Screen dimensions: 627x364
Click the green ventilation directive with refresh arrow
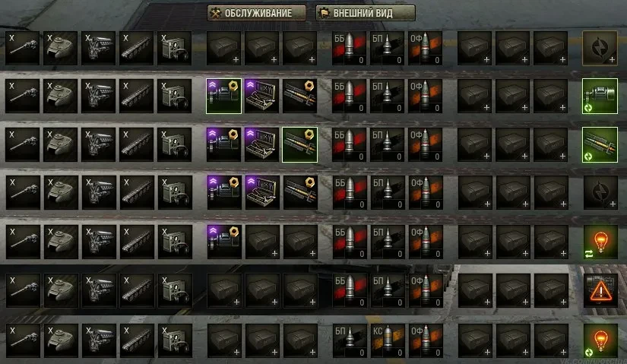(600, 96)
